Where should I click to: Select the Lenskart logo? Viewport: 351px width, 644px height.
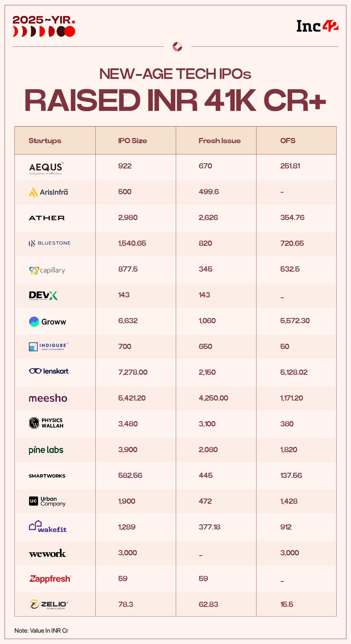pos(49,371)
